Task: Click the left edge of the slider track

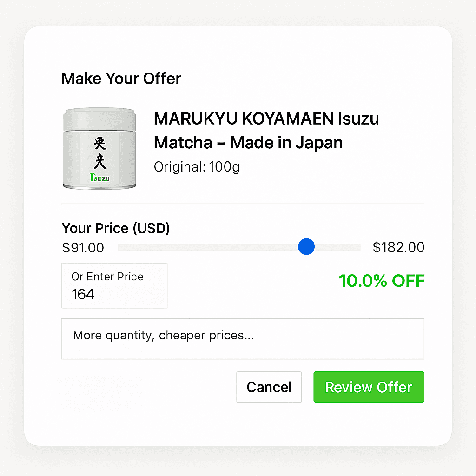Action: (120, 247)
